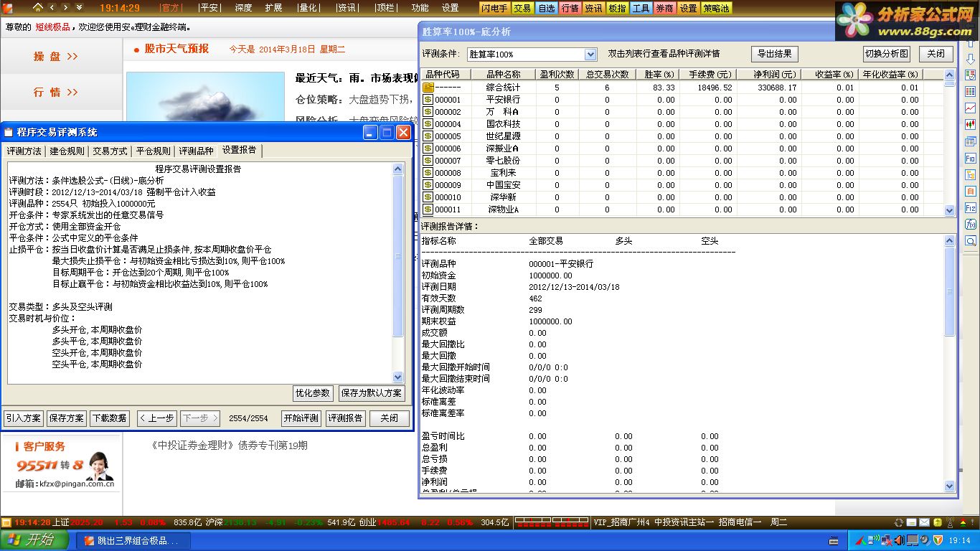The height and width of the screenshot is (551, 980).
Task: Click the refresh icon in status bar
Action: [x=898, y=522]
